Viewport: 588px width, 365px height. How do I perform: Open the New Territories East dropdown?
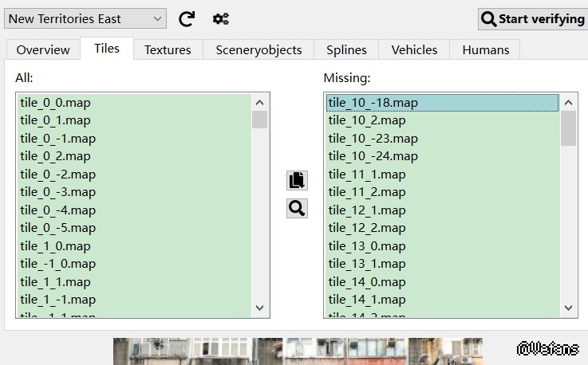click(x=85, y=18)
